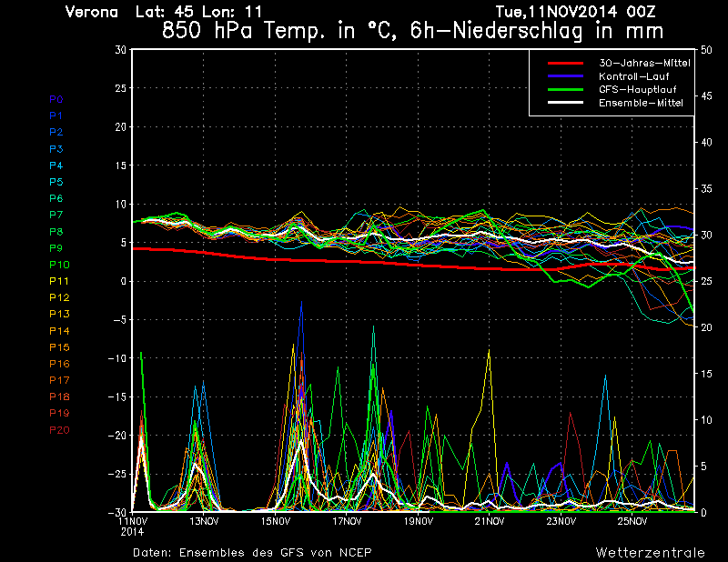The height and width of the screenshot is (562, 728).
Task: Click the right axis value '15'
Action: [x=706, y=374]
